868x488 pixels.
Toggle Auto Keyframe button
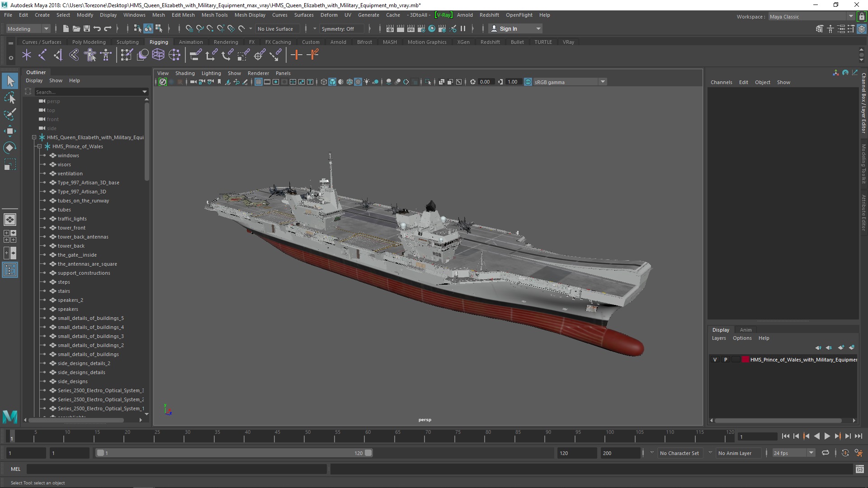click(x=845, y=453)
